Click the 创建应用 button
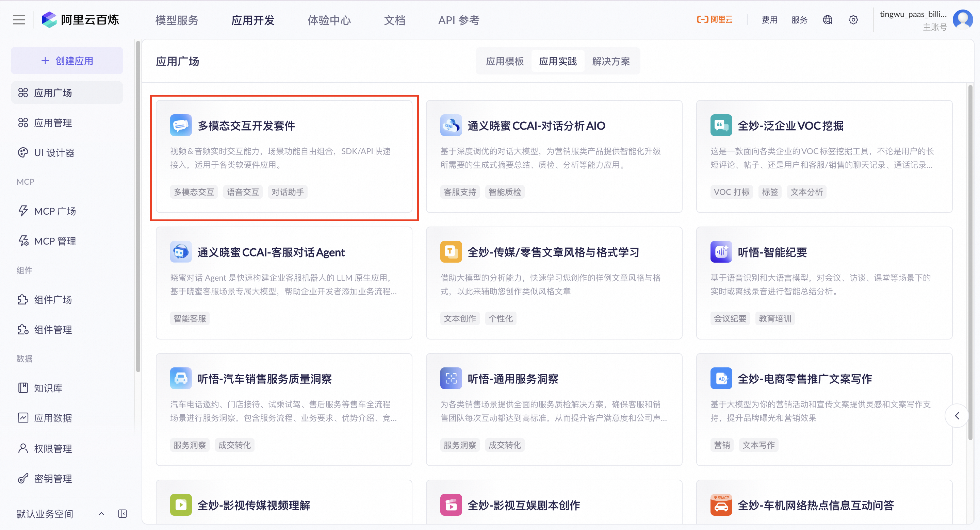 pyautogui.click(x=67, y=61)
